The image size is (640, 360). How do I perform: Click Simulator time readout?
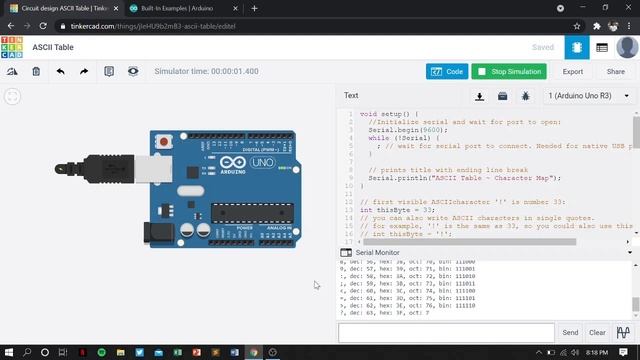(206, 71)
